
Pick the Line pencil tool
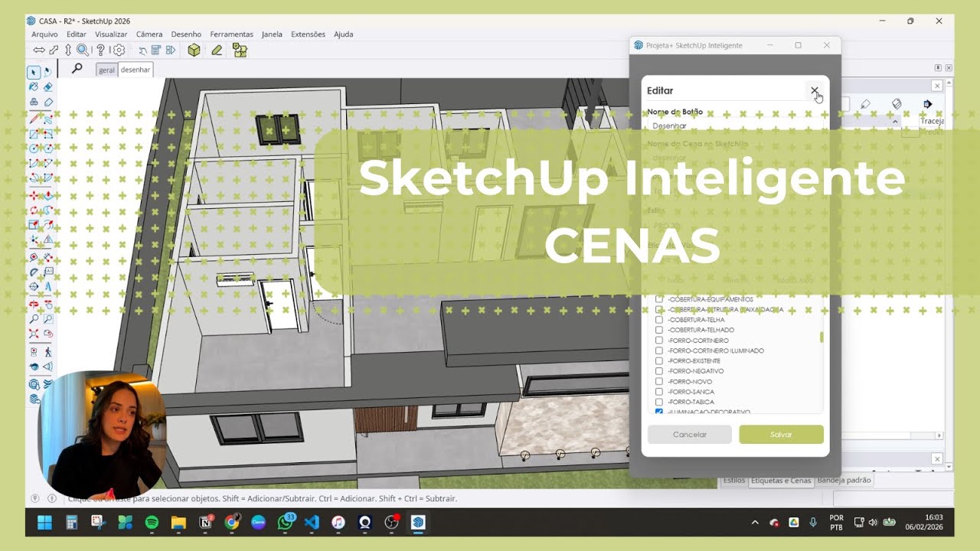tap(34, 118)
